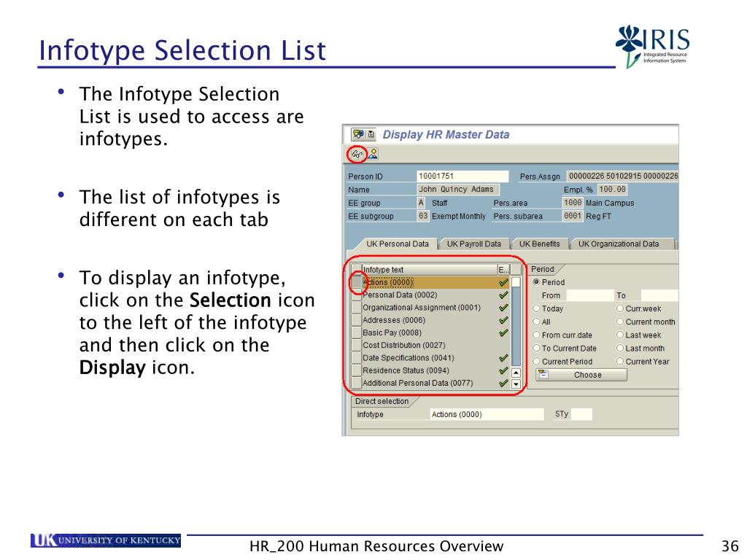The height and width of the screenshot is (560, 747).
Task: Click the STy input field
Action: click(x=581, y=414)
